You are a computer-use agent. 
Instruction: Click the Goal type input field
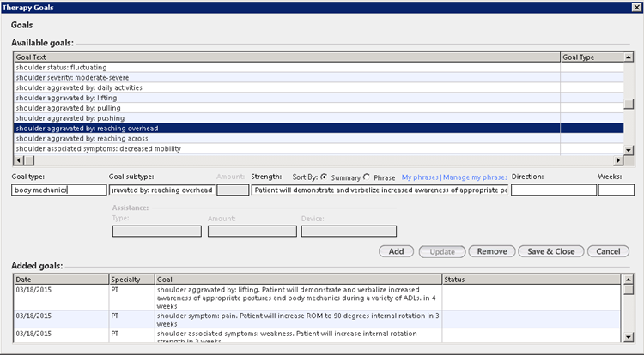click(59, 190)
